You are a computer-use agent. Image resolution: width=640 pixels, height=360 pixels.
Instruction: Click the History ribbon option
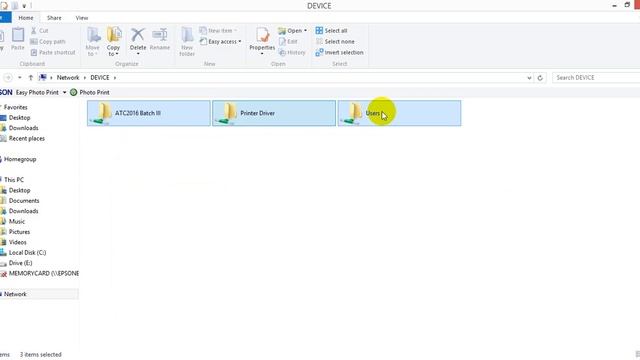(292, 53)
